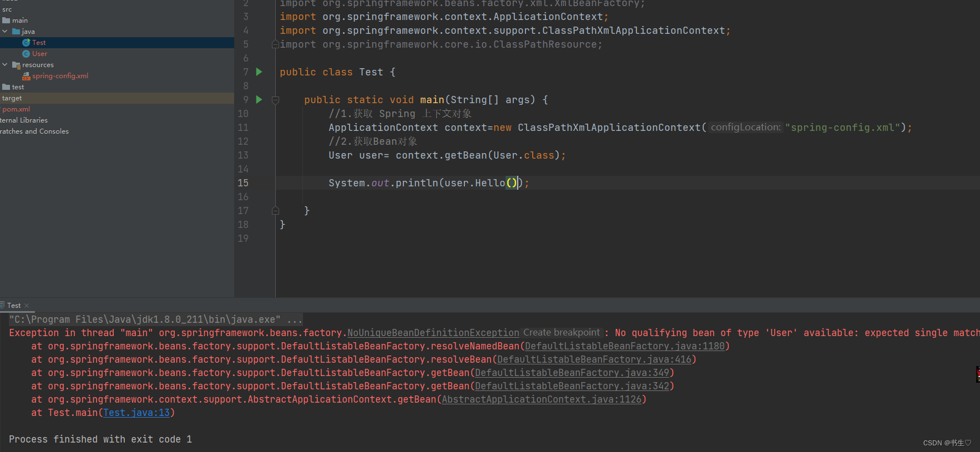Fold the import block at line 5
Image resolution: width=980 pixels, height=452 pixels.
275,44
